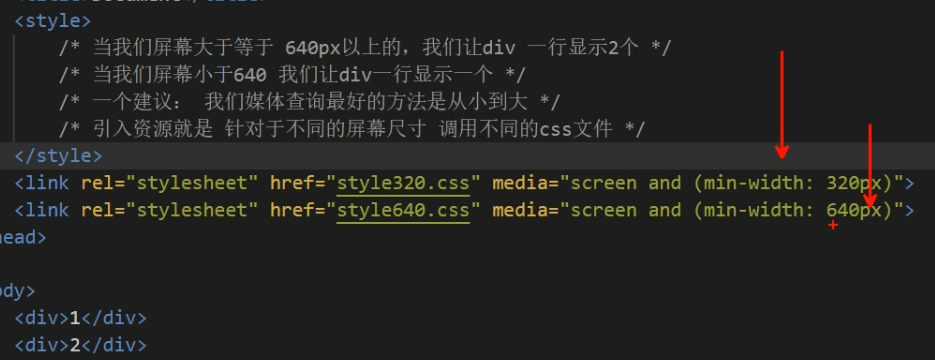Click the closing </style> tag
This screenshot has height=360, width=935.
(58, 156)
